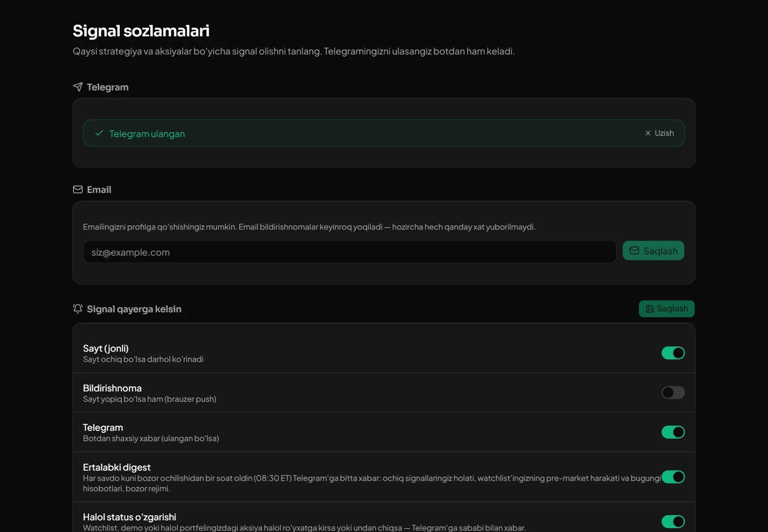This screenshot has width=768, height=532.
Task: Click the Telegram ulangan status text
Action: point(147,134)
